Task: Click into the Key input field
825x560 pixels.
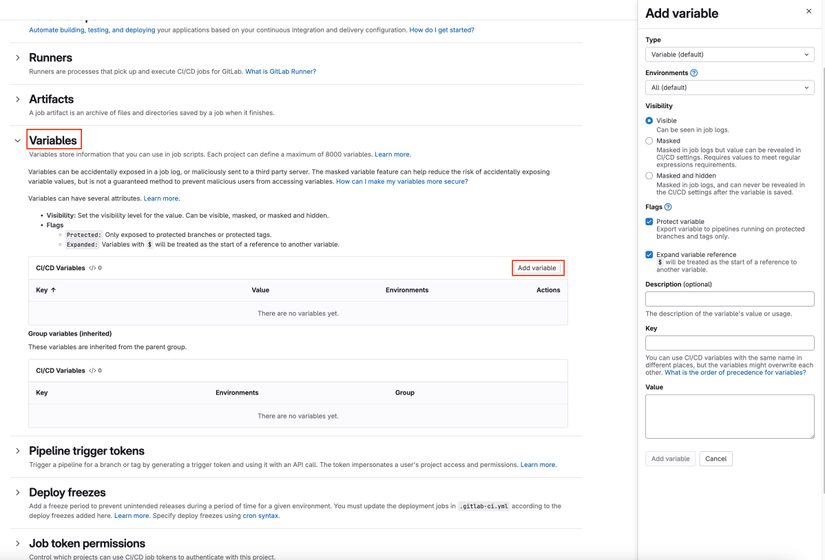Action: click(729, 343)
